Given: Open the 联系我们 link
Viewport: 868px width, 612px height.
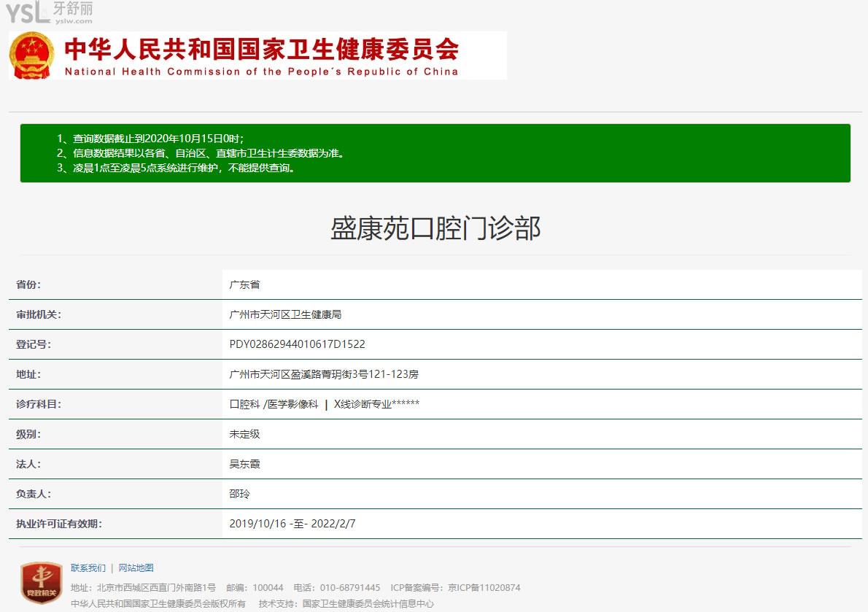Looking at the screenshot, I should [x=88, y=568].
